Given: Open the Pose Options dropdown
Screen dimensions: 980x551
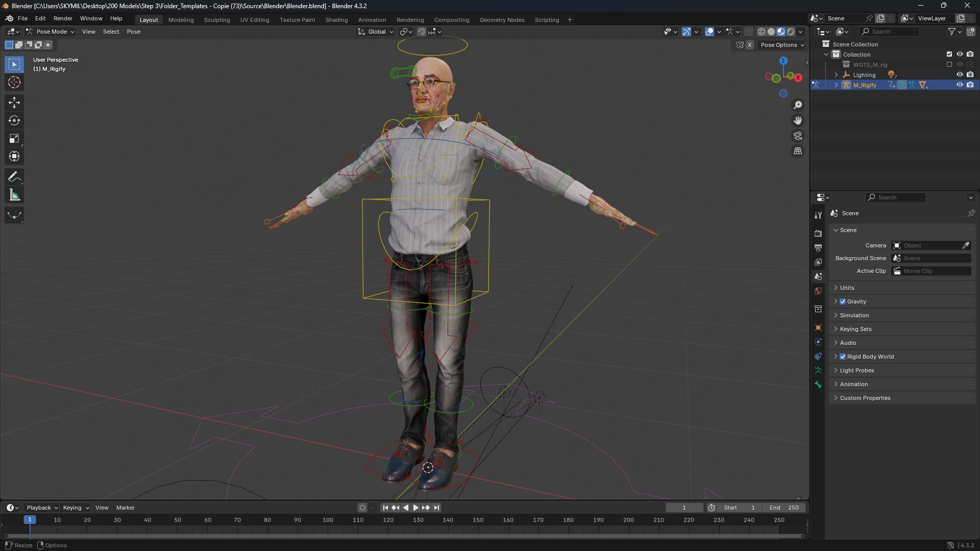Looking at the screenshot, I should click(x=782, y=45).
